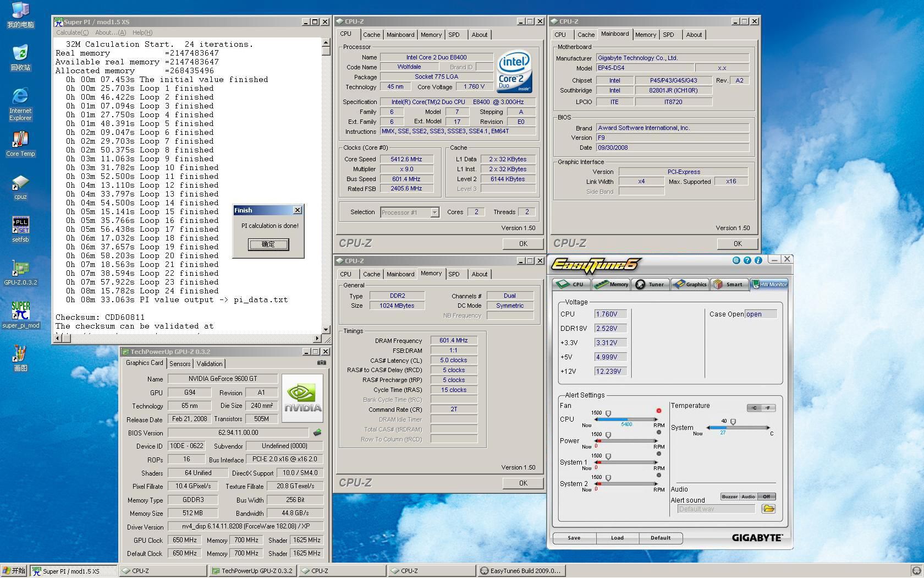This screenshot has width=924, height=578.
Task: Adjust the CPU fan alert slider handle
Action: [608, 413]
